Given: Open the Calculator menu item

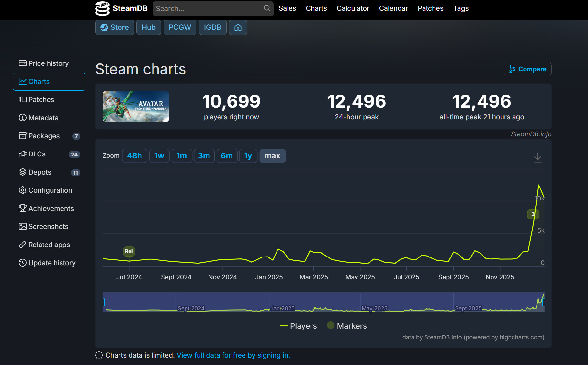Looking at the screenshot, I should (x=353, y=8).
